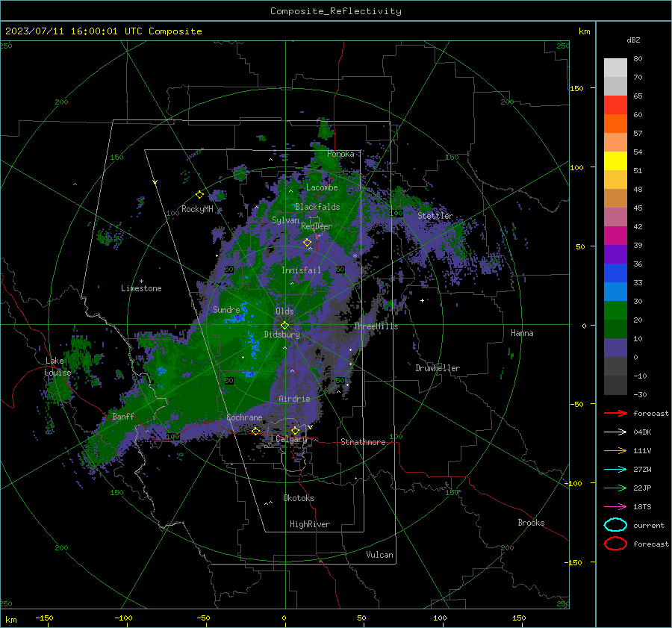
Task: Click the red forecast arrow in legend
Action: point(615,413)
